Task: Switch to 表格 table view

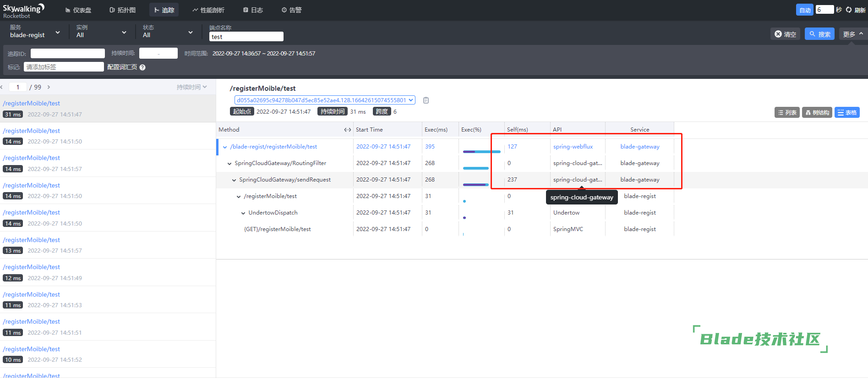Action: 847,112
